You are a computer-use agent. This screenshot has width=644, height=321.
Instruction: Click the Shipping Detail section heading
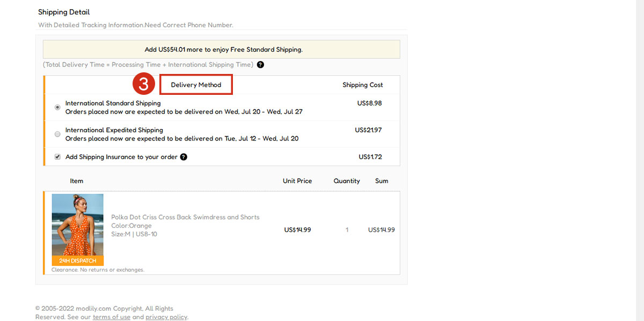64,12
